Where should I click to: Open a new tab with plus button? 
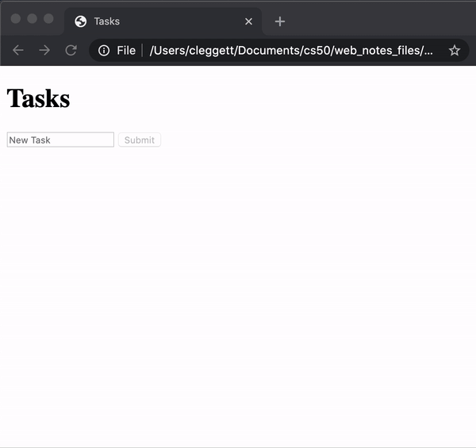(279, 21)
